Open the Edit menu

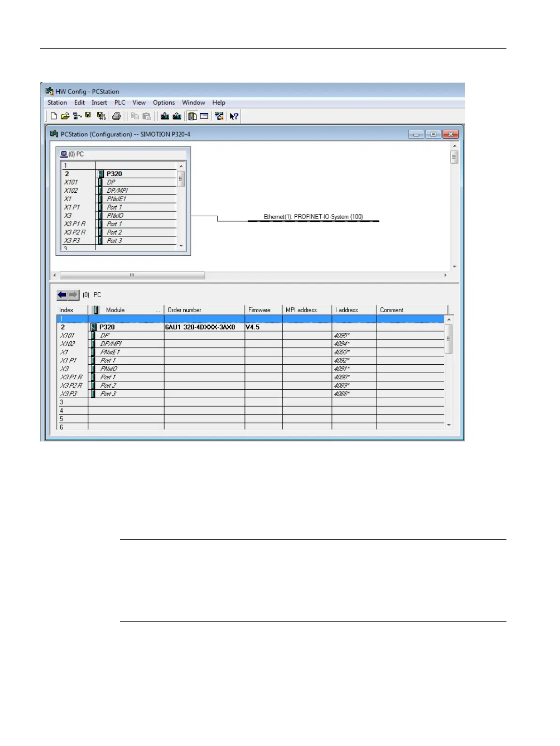click(x=79, y=102)
